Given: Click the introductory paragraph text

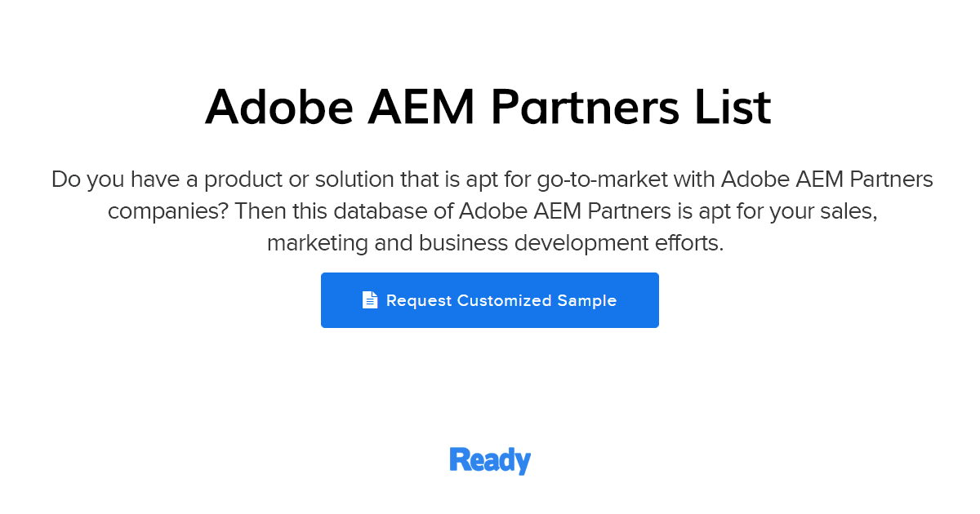Looking at the screenshot, I should click(490, 210).
